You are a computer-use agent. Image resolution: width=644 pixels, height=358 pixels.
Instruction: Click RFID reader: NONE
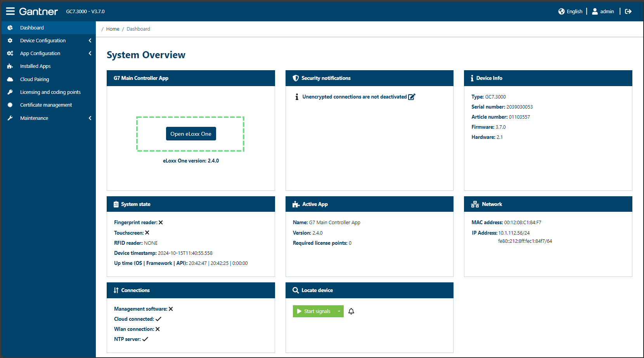pyautogui.click(x=136, y=243)
